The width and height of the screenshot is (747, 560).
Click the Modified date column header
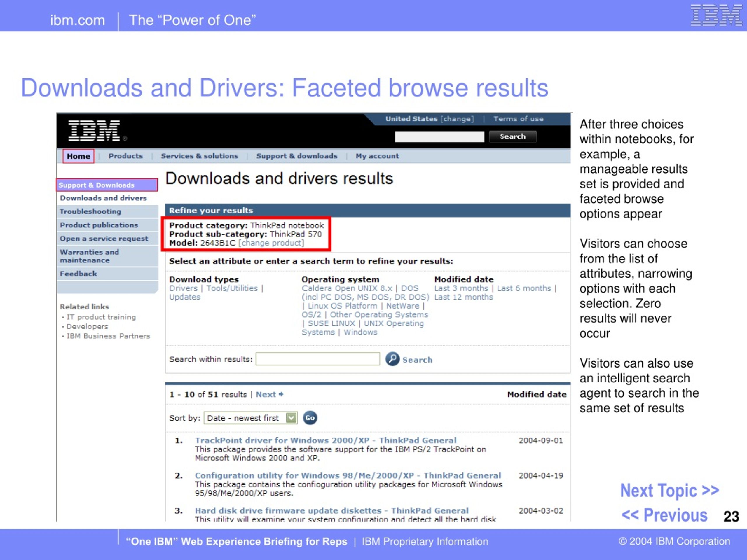(x=537, y=394)
